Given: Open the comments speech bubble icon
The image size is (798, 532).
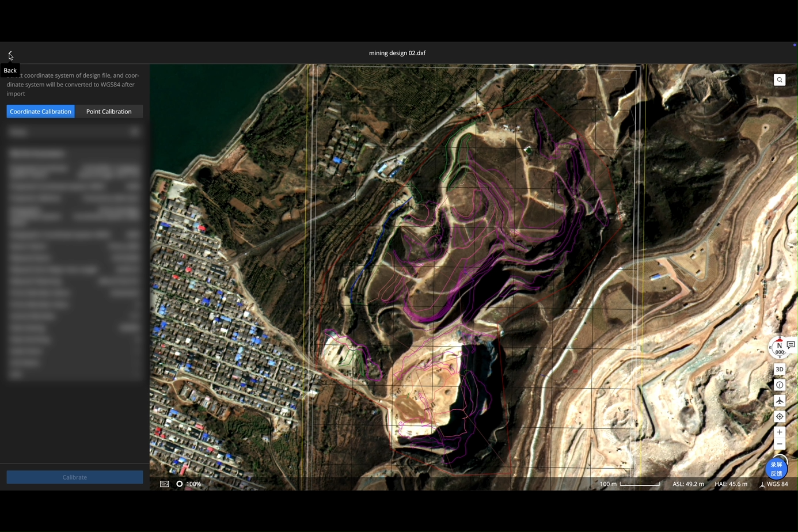Looking at the screenshot, I should pyautogui.click(x=791, y=345).
